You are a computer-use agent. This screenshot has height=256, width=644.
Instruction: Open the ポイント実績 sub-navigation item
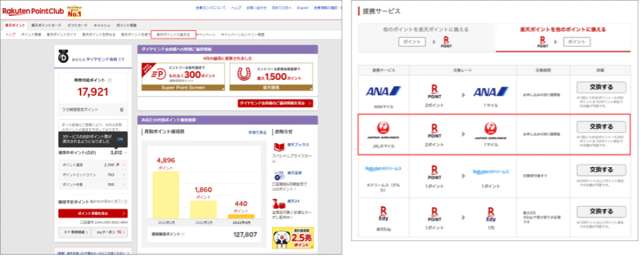coord(31,35)
